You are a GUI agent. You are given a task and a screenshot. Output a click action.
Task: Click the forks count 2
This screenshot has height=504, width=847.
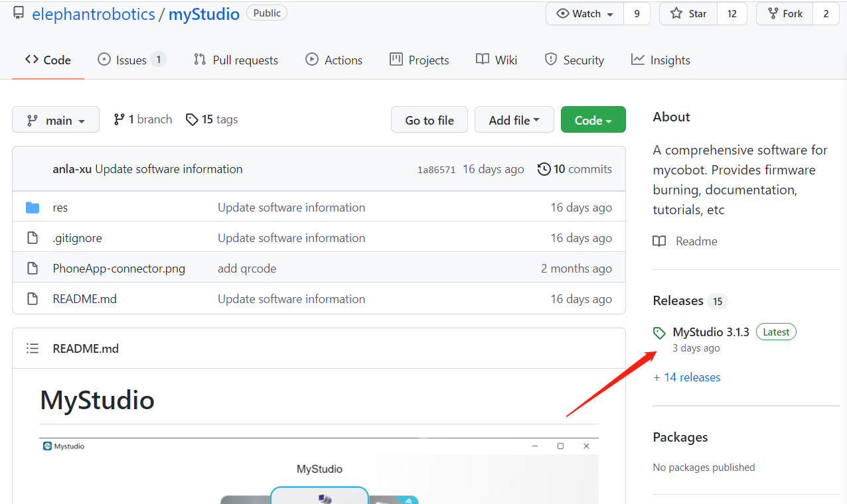[x=826, y=14]
